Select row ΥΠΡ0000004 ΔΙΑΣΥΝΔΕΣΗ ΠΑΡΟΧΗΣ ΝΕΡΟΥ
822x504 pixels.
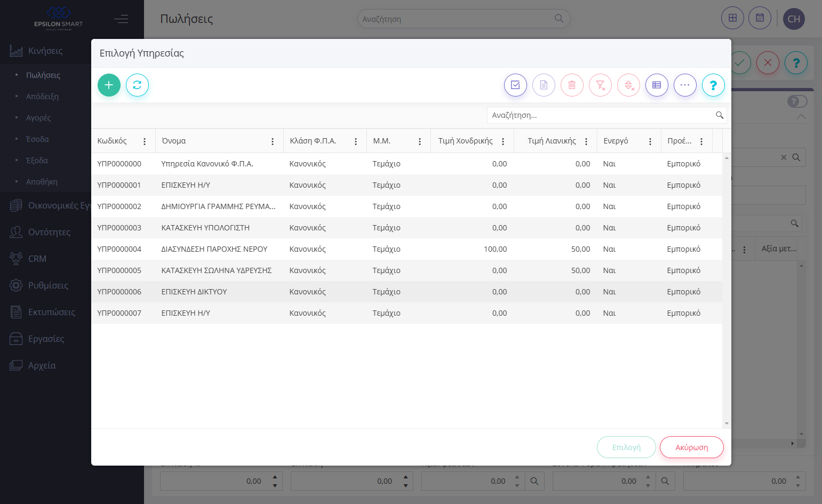406,249
